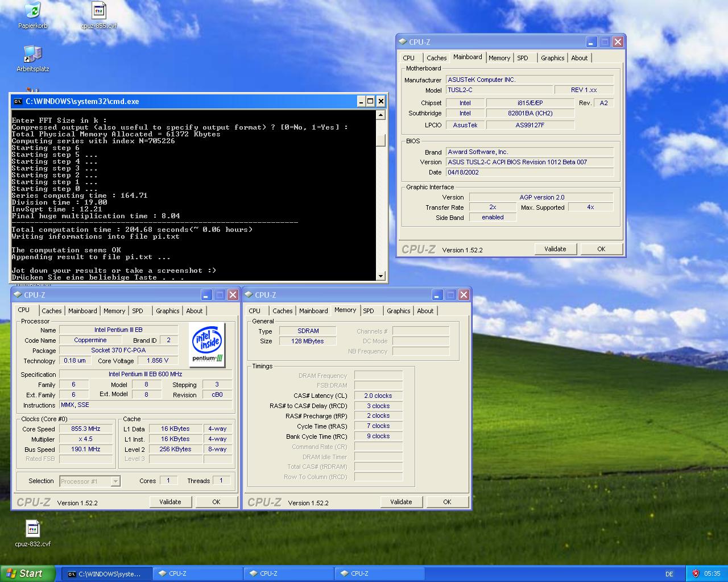
Task: Click the i815/E/EP chipset field
Action: coord(530,103)
